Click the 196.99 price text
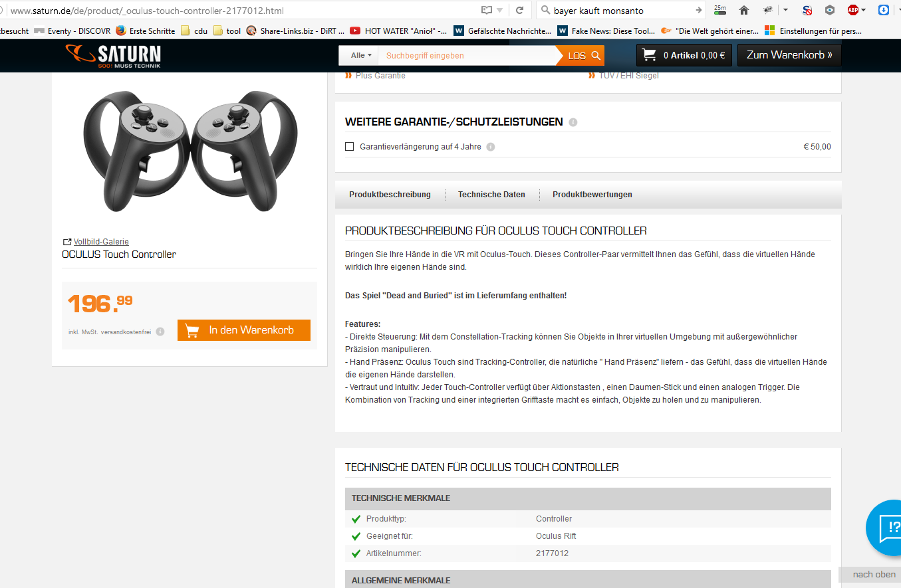 tap(100, 303)
